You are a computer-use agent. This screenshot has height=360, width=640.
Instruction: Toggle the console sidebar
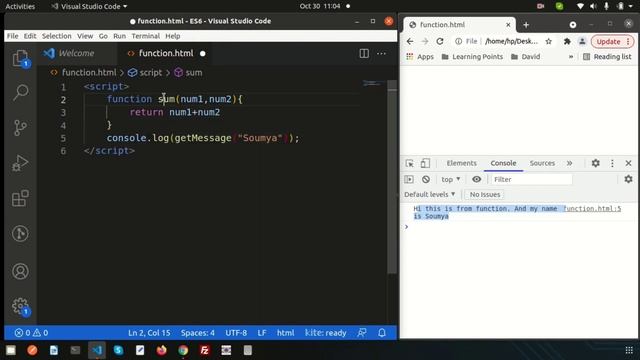pyautogui.click(x=409, y=179)
